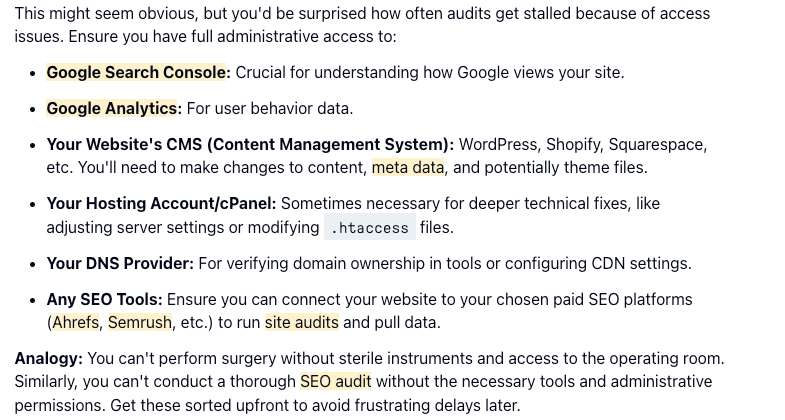Click the bold Analogy label
The width and height of the screenshot is (785, 420).
(x=48, y=357)
